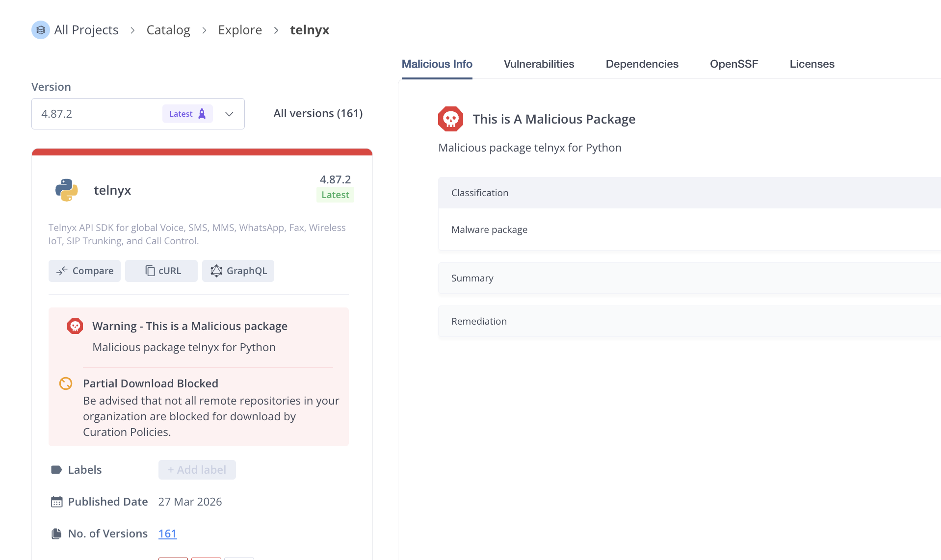Click the All Projects stack icon

41,30
